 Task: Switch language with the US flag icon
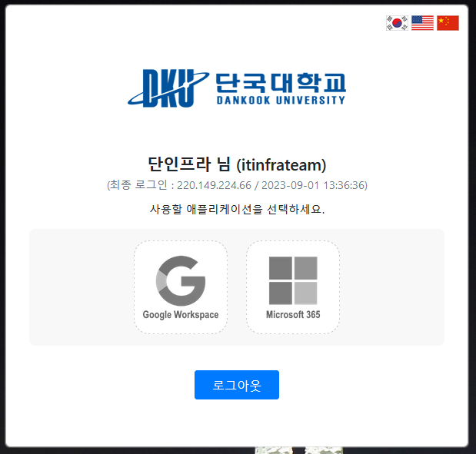(x=422, y=23)
